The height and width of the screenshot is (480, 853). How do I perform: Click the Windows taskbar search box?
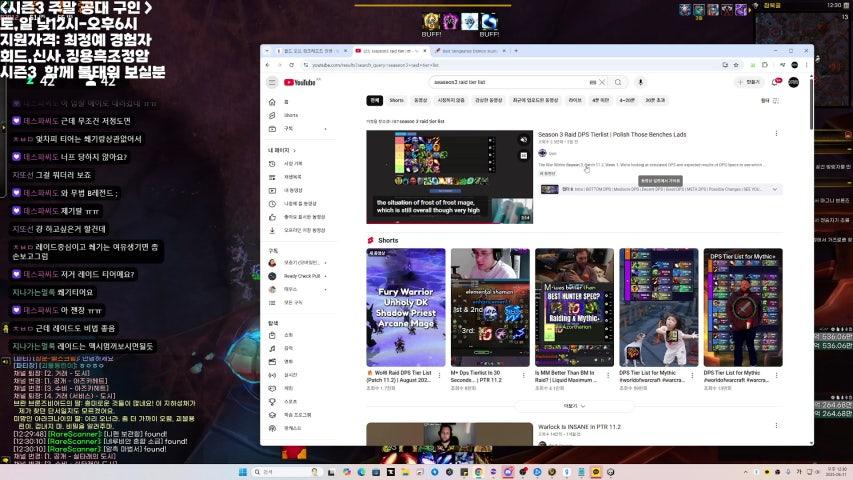pos(286,472)
